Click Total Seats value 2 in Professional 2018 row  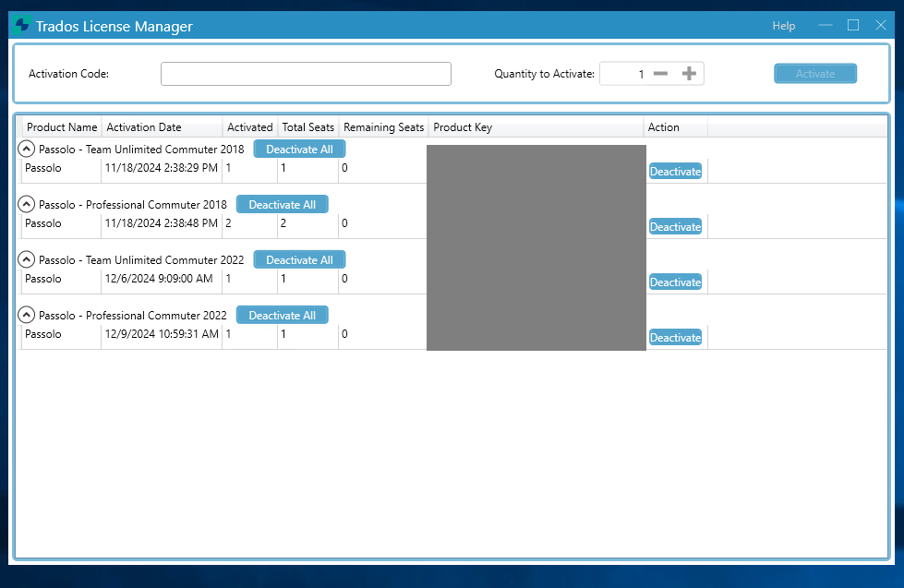(283, 223)
